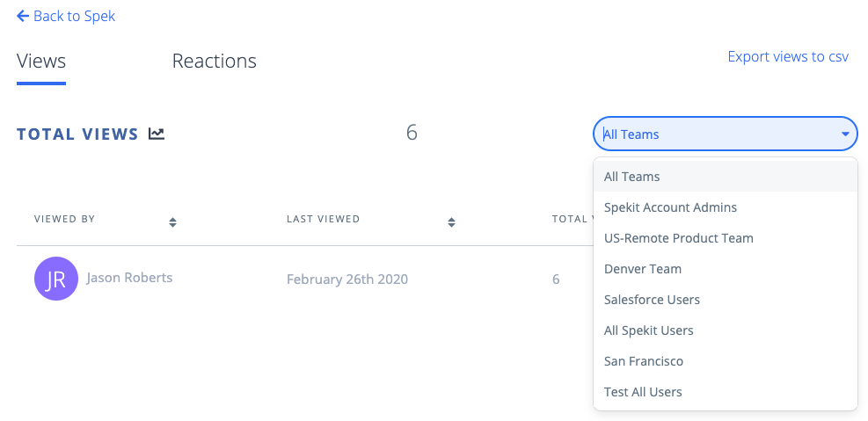The image size is (868, 421).
Task: Collapse the All Teams dropdown arrow
Action: click(x=845, y=134)
